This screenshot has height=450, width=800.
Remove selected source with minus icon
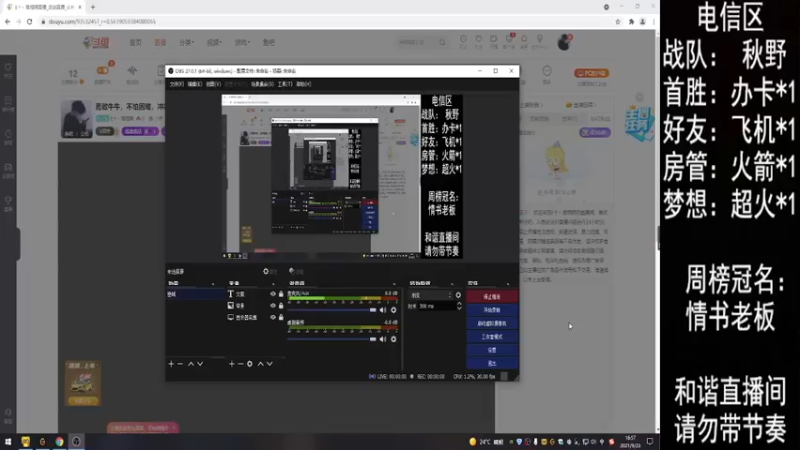(x=240, y=364)
